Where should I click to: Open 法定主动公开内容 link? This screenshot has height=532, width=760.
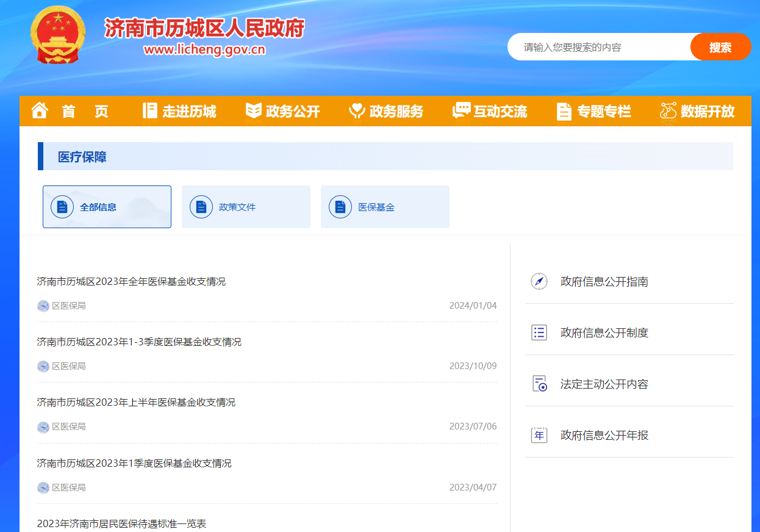coord(604,384)
